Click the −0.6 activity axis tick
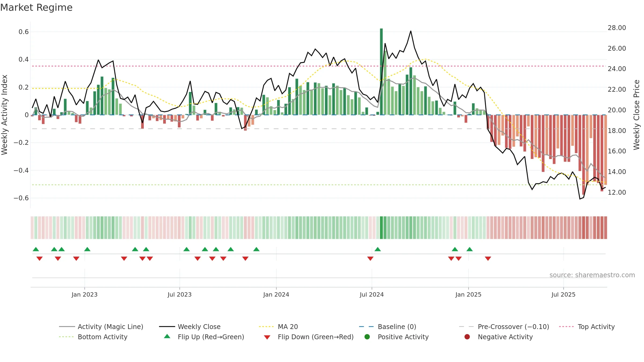This screenshot has width=644, height=362. [21, 198]
